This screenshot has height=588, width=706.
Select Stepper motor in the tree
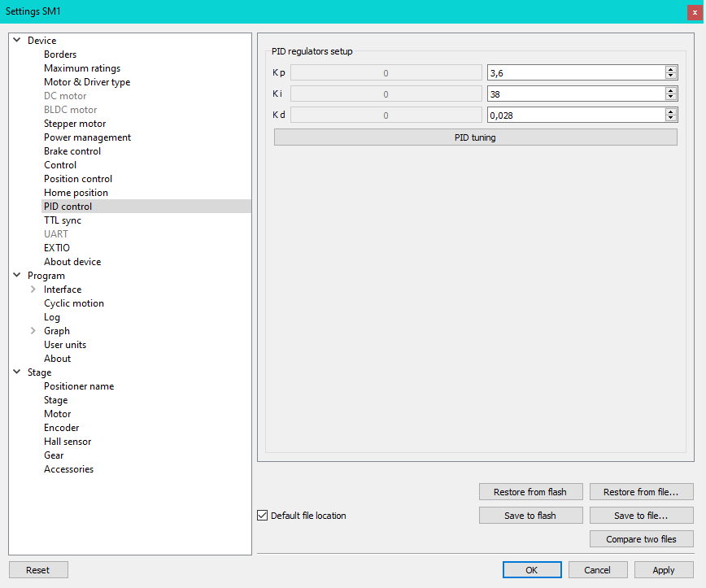click(x=75, y=124)
